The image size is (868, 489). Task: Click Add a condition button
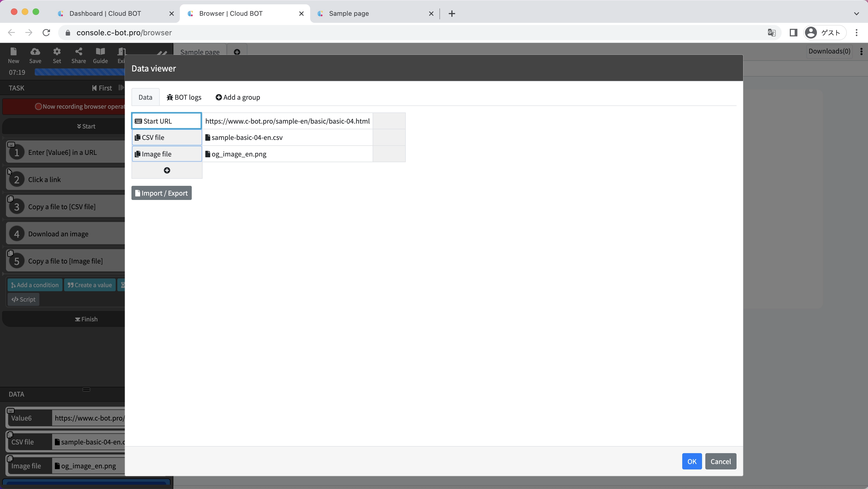[35, 285]
